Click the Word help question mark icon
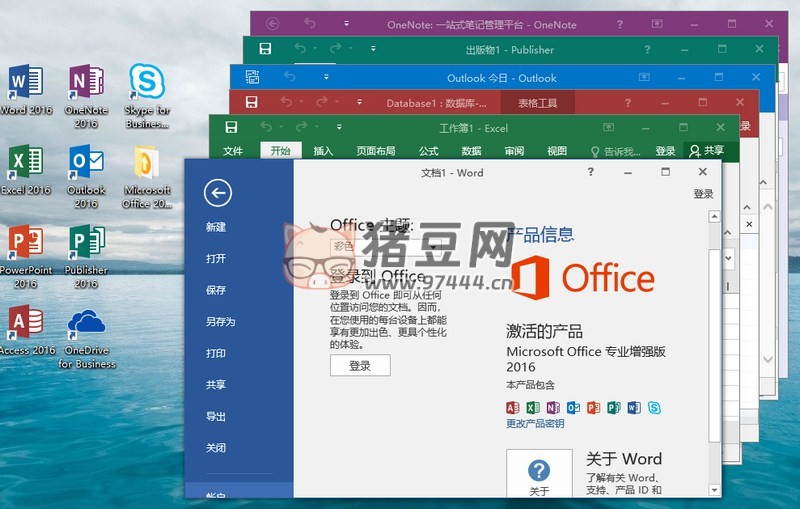Image resolution: width=800 pixels, height=509 pixels. click(591, 172)
